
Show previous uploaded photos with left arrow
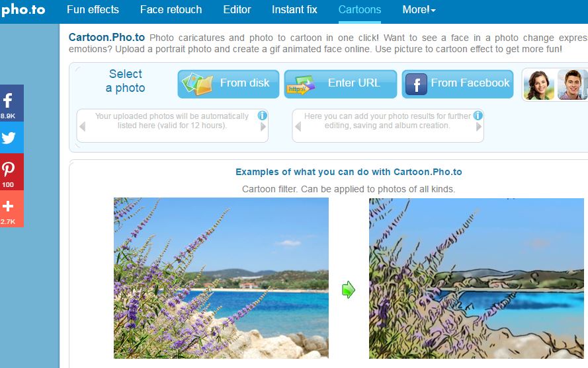[x=83, y=127]
